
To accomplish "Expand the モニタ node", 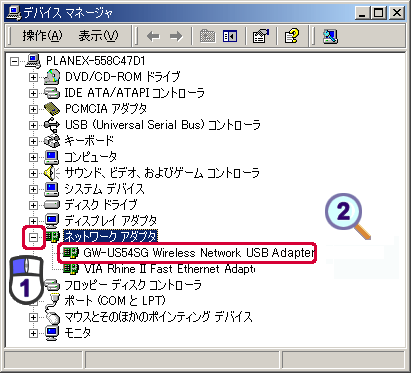I will [33, 333].
